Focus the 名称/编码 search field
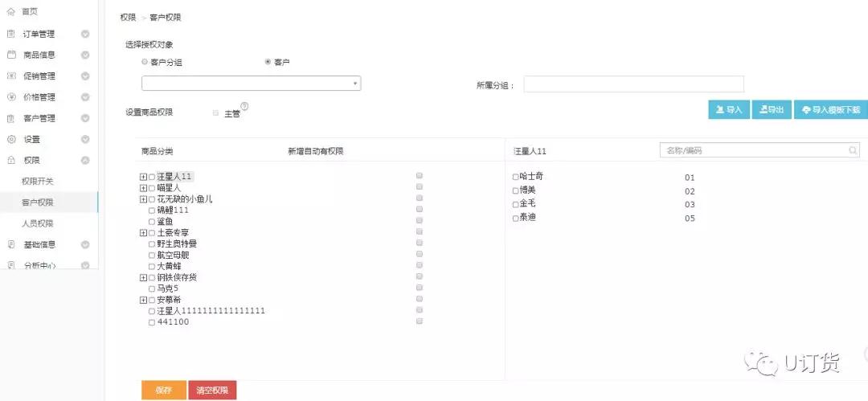868x401 pixels. coord(759,150)
